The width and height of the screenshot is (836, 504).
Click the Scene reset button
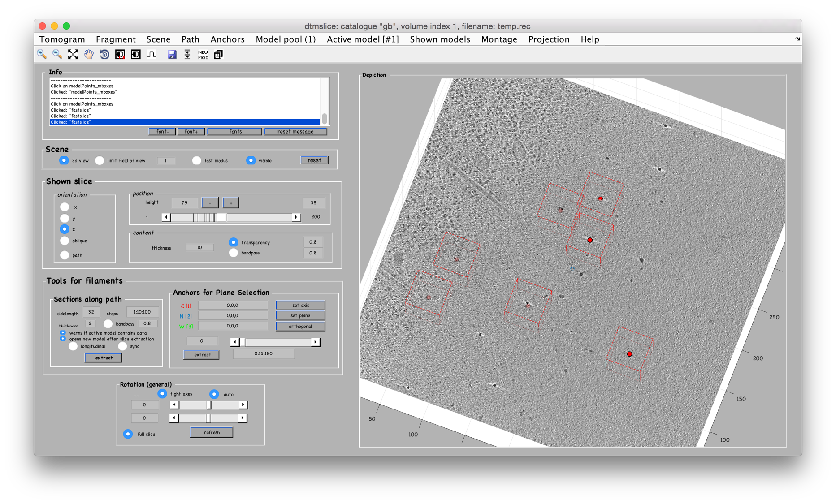pyautogui.click(x=314, y=160)
